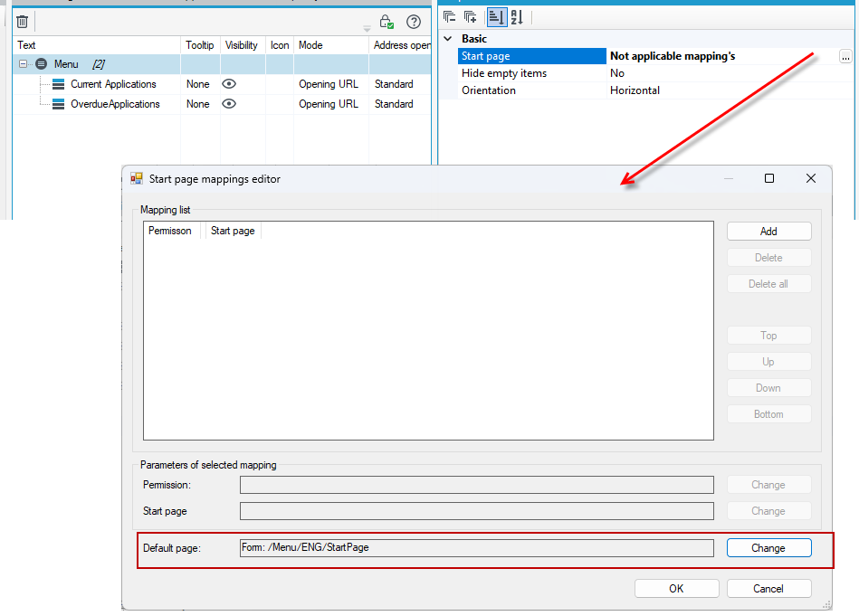Click Opening URL mode for Current Applications
Image resolution: width=859 pixels, height=616 pixels.
329,84
